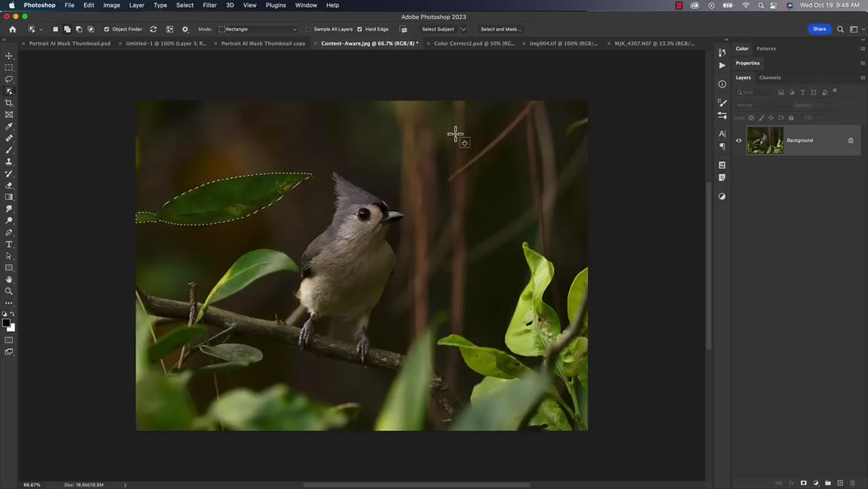The width and height of the screenshot is (868, 489).
Task: Uncheck the Hard Edge checkbox
Action: [359, 30]
